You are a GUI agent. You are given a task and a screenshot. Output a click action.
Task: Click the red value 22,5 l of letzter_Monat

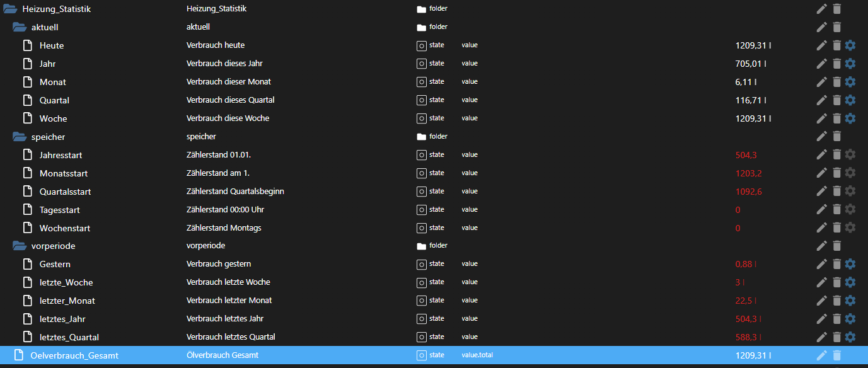point(746,301)
